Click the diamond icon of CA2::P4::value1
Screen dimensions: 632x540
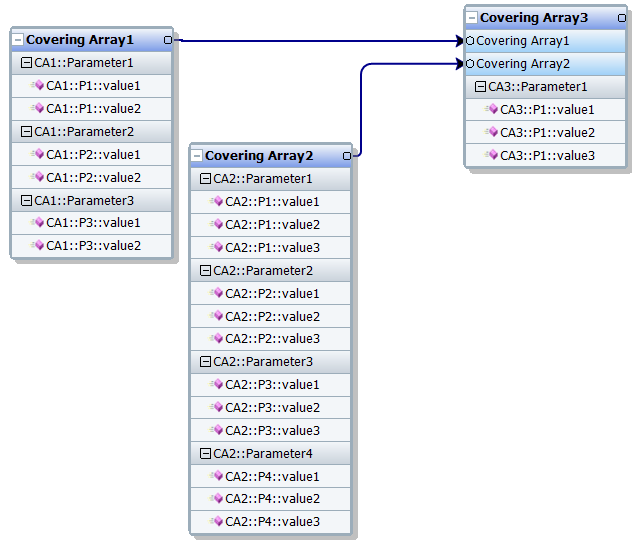point(217,476)
